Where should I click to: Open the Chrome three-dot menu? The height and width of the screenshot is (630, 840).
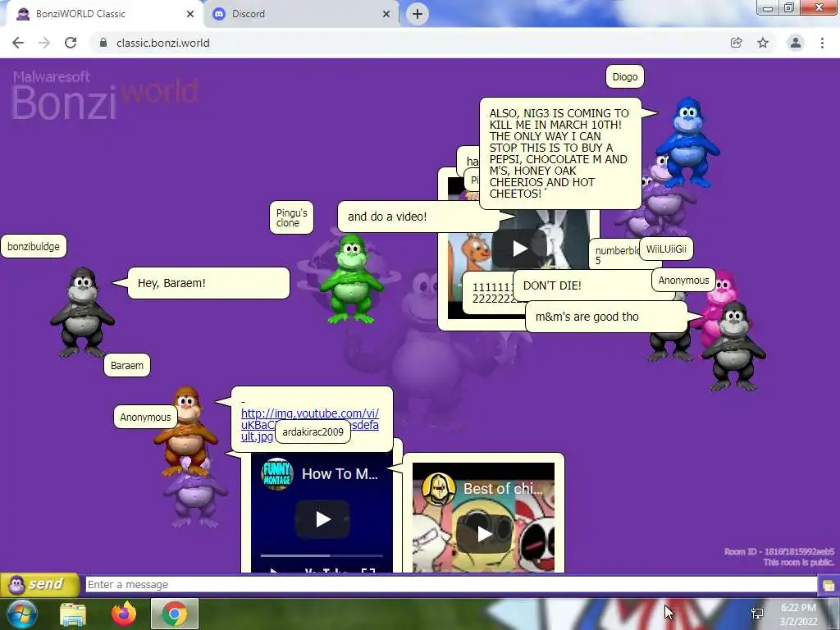tap(822, 43)
